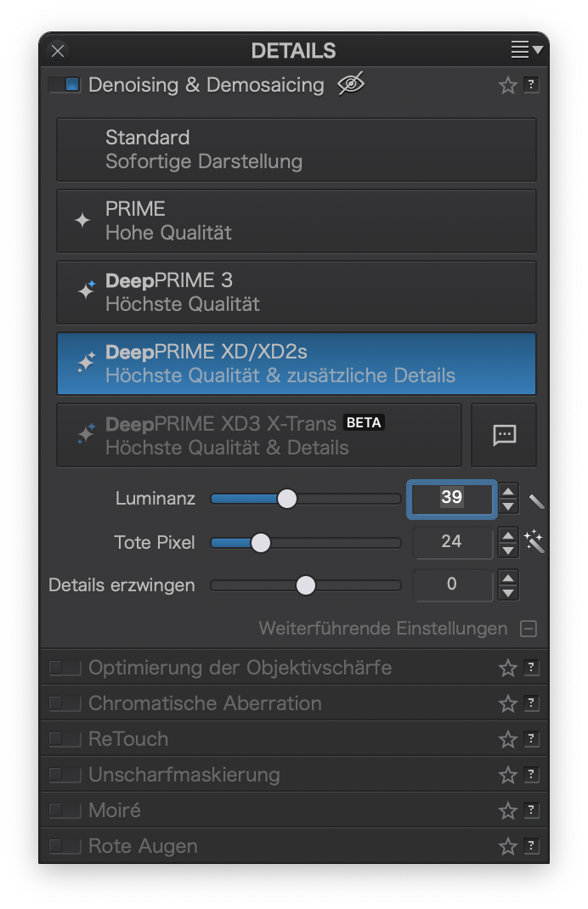Screen dimensions: 588x909
Task: Increase Luminanz value with up stepper
Action: (x=508, y=492)
